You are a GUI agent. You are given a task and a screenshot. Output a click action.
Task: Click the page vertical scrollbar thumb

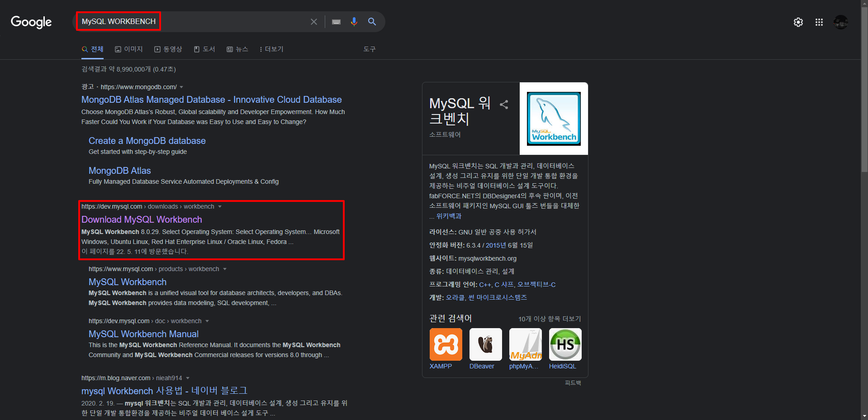[864, 91]
